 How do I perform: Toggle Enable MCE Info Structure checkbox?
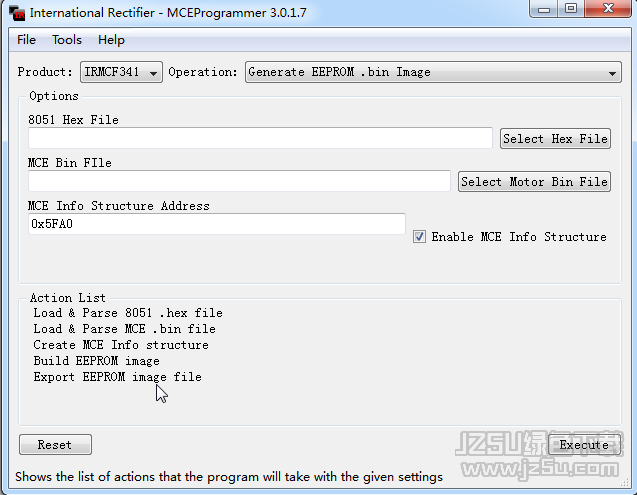419,237
